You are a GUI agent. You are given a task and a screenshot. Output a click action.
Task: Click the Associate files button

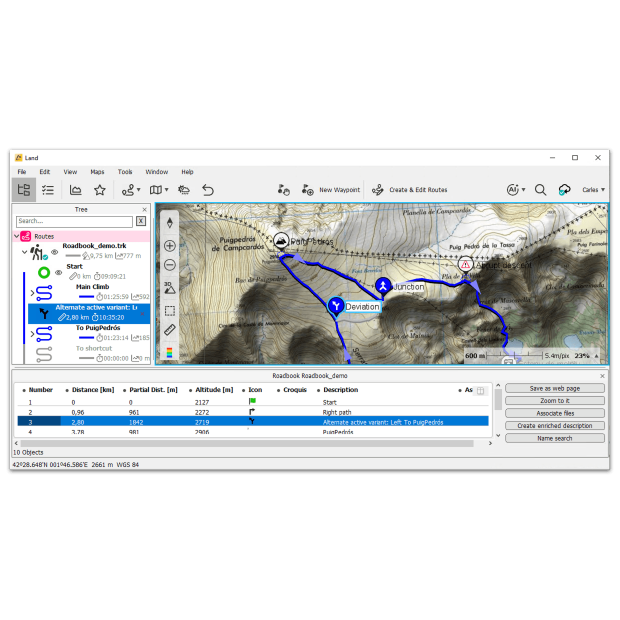[x=555, y=413]
